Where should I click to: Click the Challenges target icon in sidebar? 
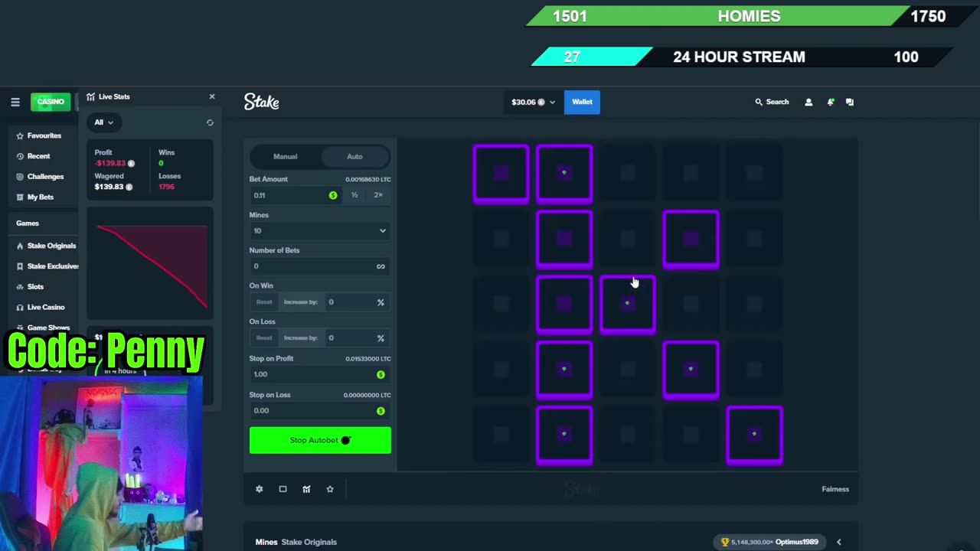20,177
